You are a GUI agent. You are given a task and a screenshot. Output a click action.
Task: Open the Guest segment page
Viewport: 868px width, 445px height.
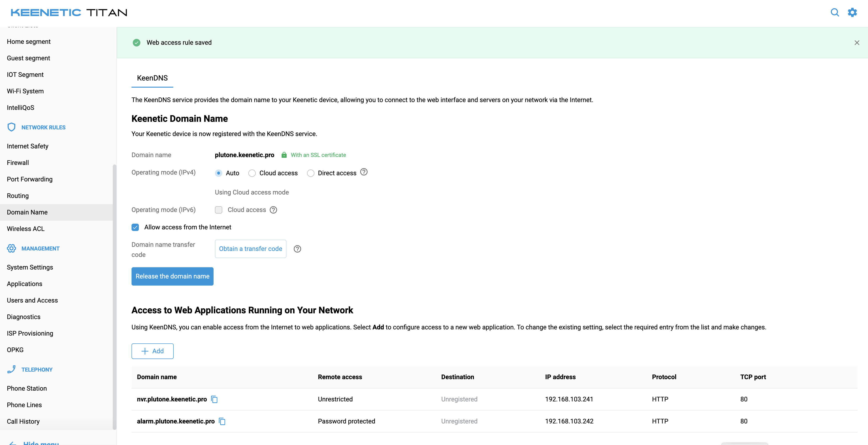[28, 58]
